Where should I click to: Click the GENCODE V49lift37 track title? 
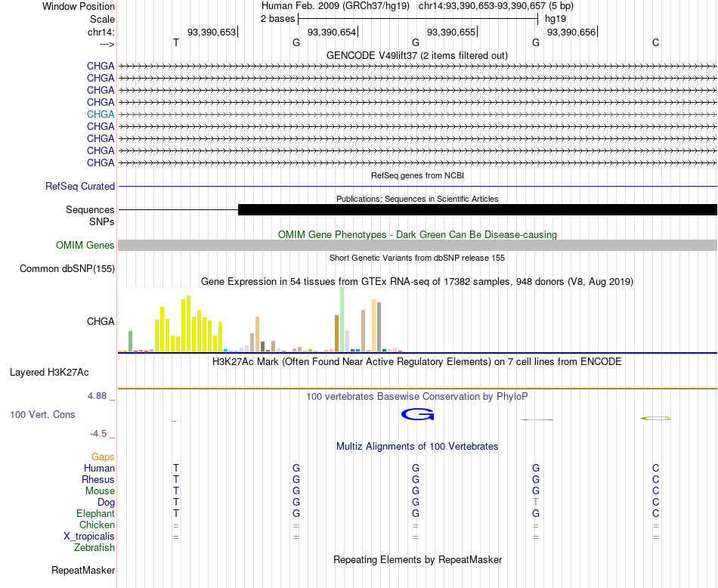(x=417, y=55)
